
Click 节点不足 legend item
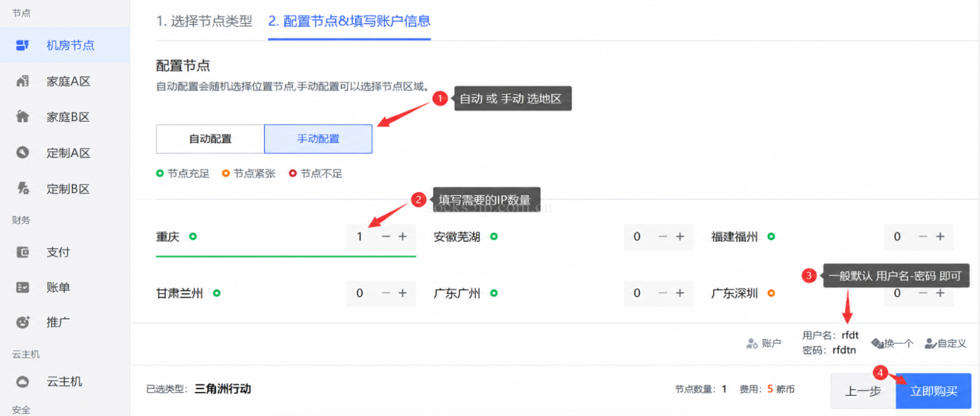click(315, 174)
